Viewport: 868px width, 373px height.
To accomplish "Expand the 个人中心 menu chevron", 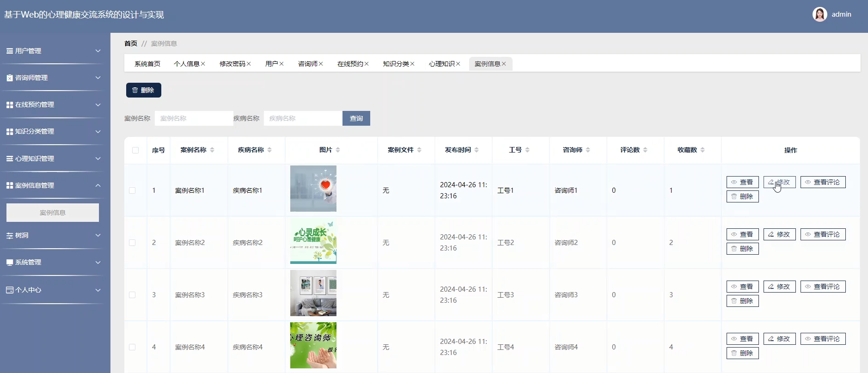I will click(98, 290).
